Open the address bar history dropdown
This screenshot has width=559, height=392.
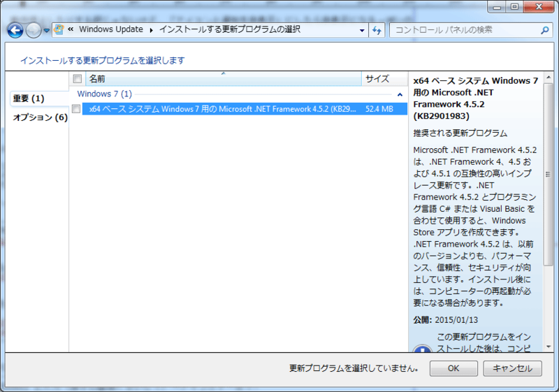[x=362, y=30]
